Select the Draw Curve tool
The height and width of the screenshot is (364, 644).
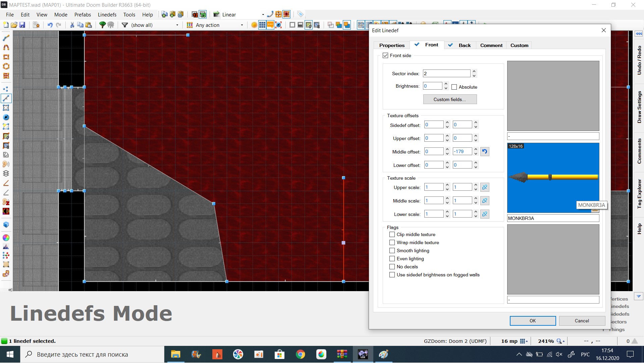[6, 48]
